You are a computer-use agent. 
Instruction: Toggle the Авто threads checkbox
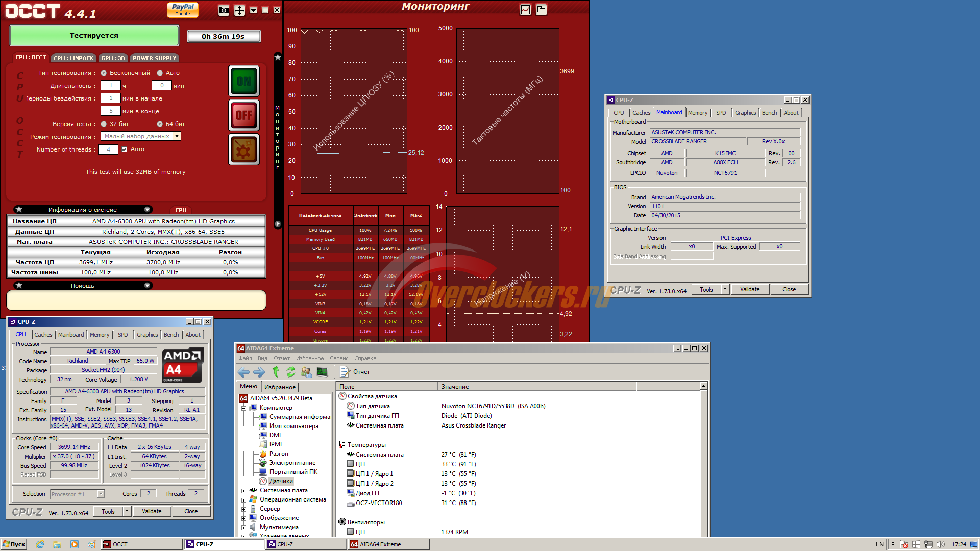click(x=124, y=149)
